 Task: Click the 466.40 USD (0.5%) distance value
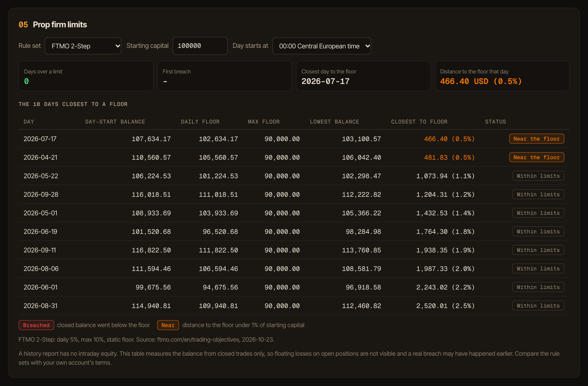click(x=481, y=81)
